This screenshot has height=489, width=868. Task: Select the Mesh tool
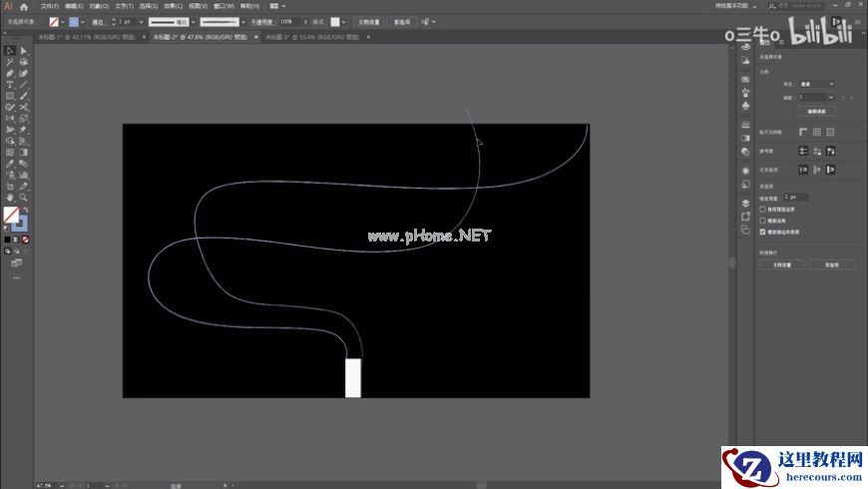coord(10,153)
